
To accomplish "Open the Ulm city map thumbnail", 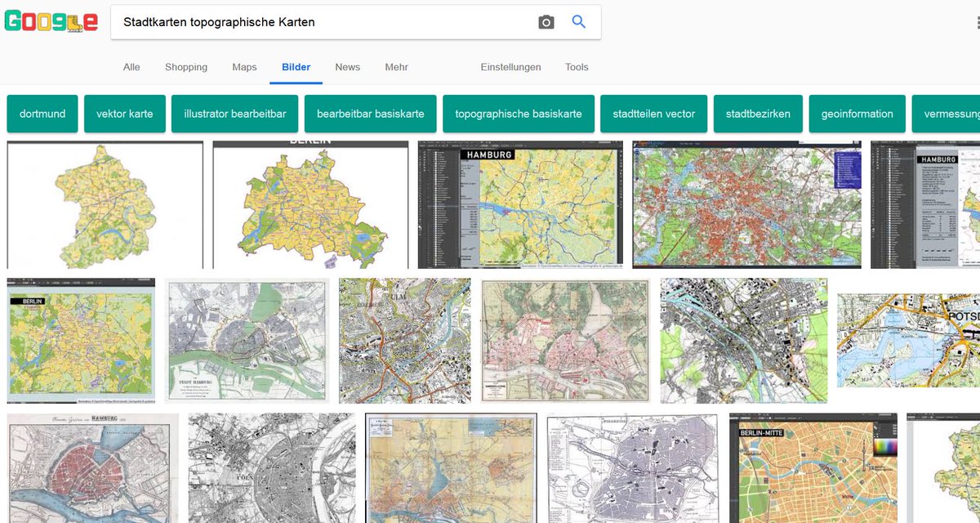I will [405, 341].
